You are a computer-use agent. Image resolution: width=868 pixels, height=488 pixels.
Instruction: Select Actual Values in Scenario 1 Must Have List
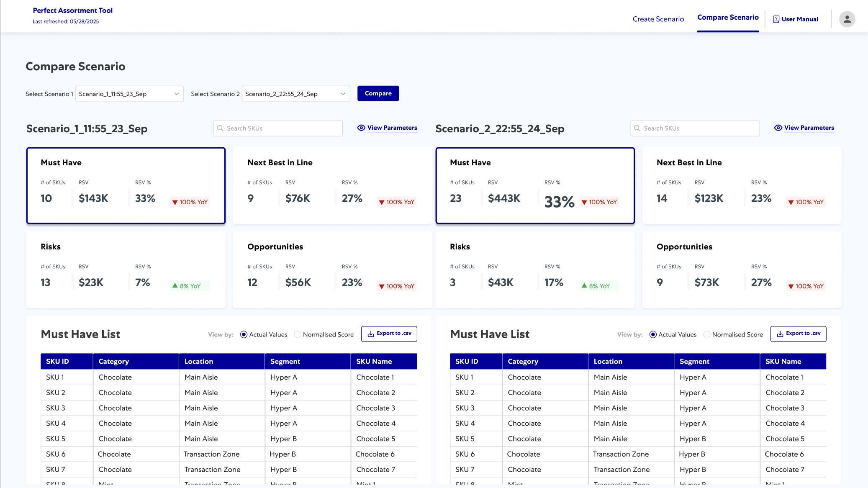click(x=244, y=335)
